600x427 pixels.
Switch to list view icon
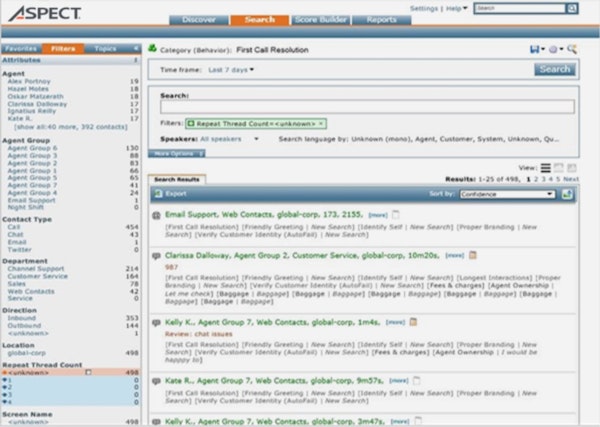click(545, 168)
